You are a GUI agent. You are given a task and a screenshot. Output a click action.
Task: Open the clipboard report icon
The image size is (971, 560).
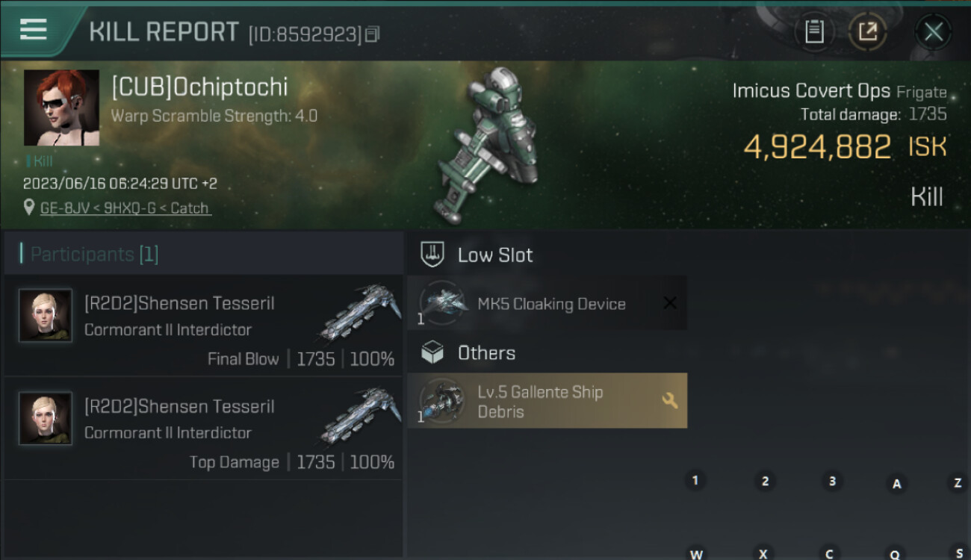tap(814, 31)
